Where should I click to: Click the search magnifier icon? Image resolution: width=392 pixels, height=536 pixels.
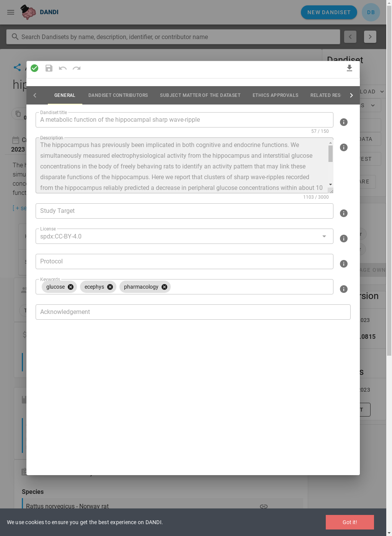pyautogui.click(x=15, y=37)
